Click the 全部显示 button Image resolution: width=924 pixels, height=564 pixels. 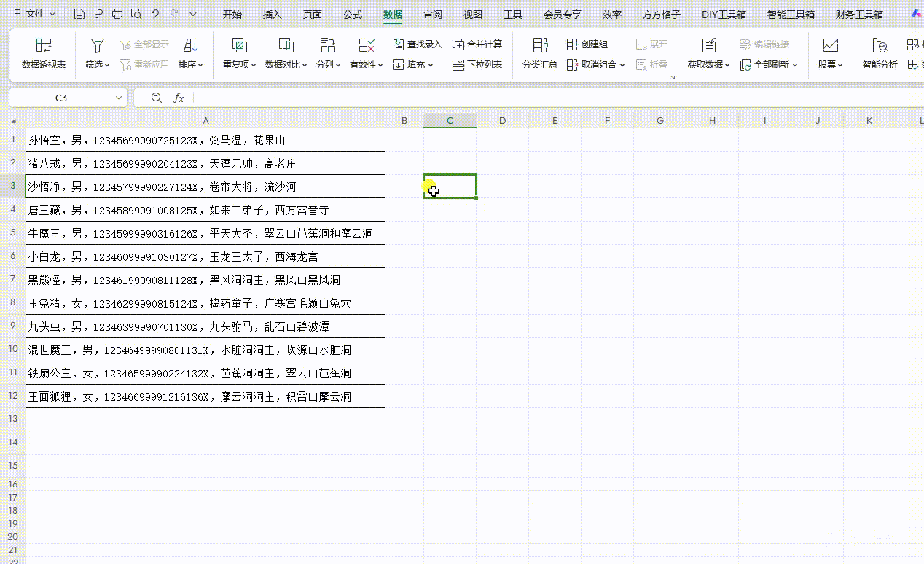point(144,44)
